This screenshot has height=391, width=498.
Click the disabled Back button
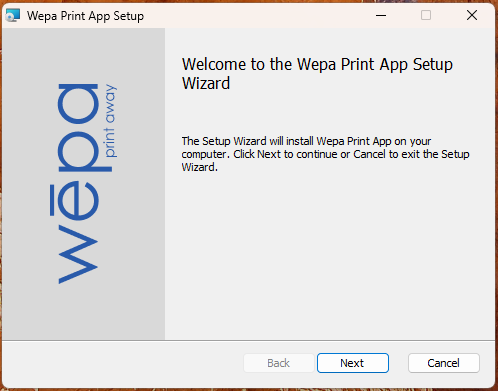[279, 363]
